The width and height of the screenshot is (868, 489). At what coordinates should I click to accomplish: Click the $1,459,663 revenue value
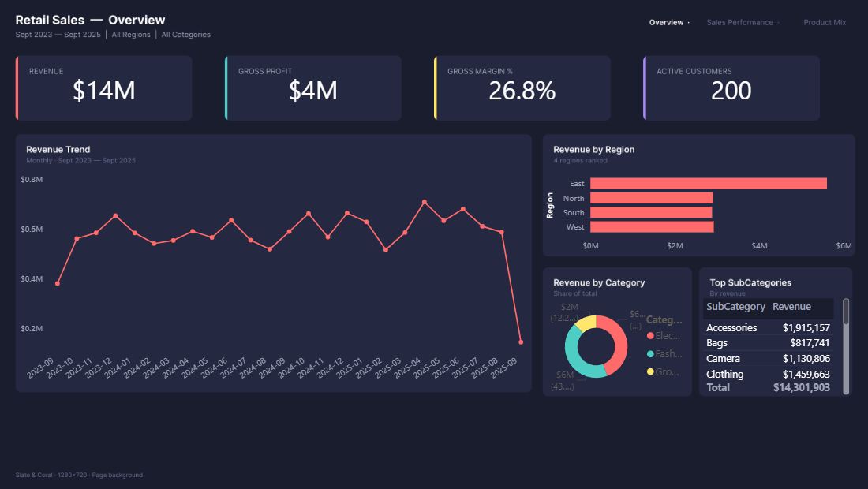pos(806,374)
